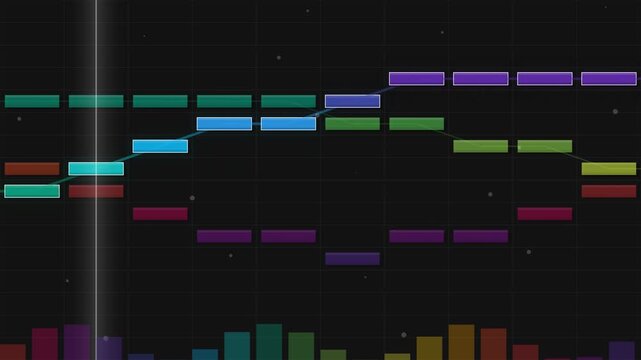Select the second olive-green note above the crimson note
Image resolution: width=641 pixels, height=360 pixels.
[x=545, y=146]
